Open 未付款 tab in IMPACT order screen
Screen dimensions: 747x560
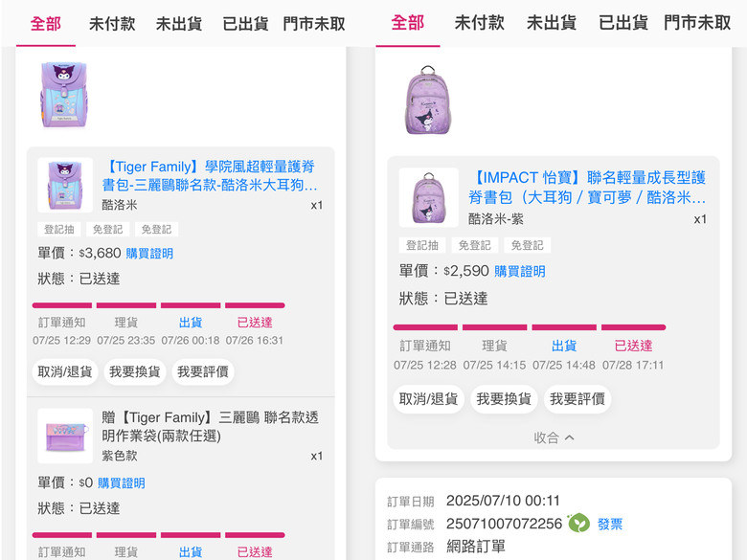(479, 23)
